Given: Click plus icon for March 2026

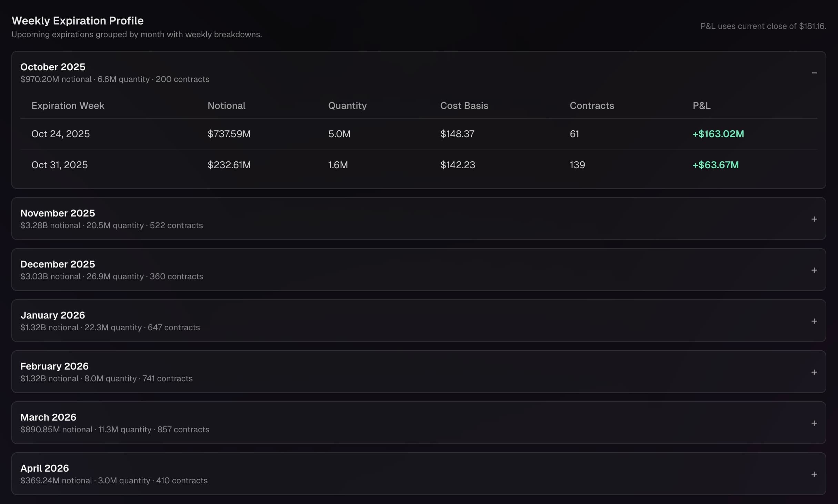Looking at the screenshot, I should coord(814,423).
